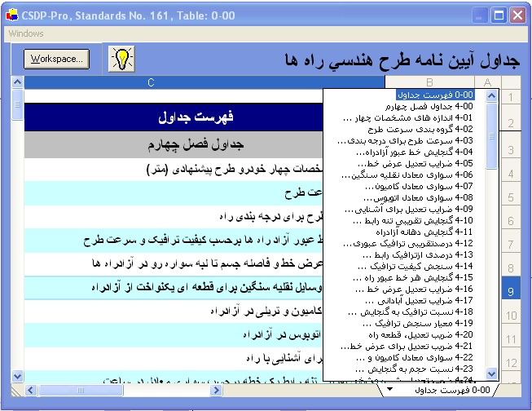
Task: Click the horizontal scrollbar thumb
Action: coord(81,390)
